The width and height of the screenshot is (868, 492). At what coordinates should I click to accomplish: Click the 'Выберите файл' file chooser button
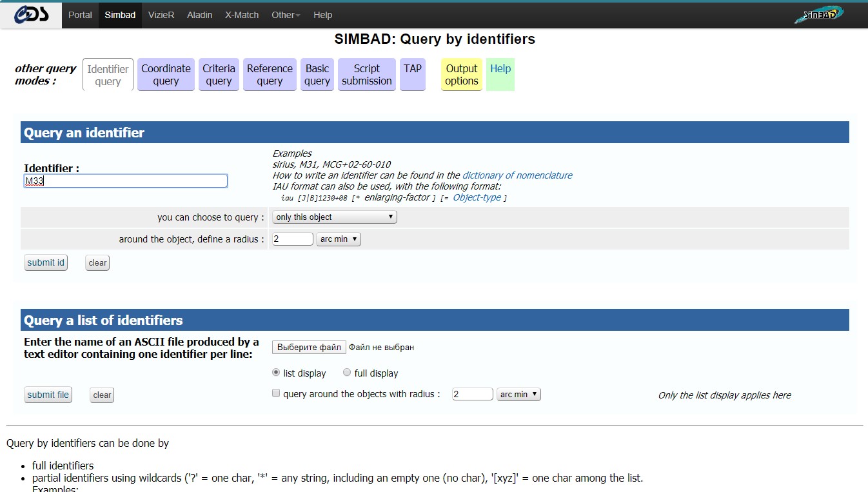[309, 348]
